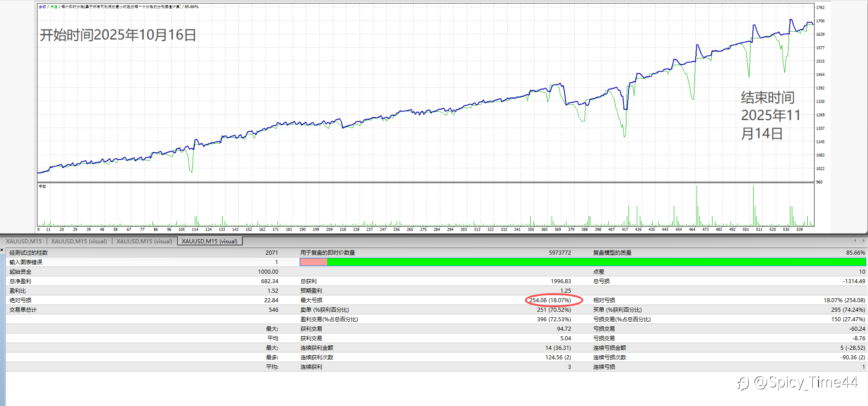Click the 余额 legend label above the chart
This screenshot has width=868, height=406.
click(x=42, y=7)
